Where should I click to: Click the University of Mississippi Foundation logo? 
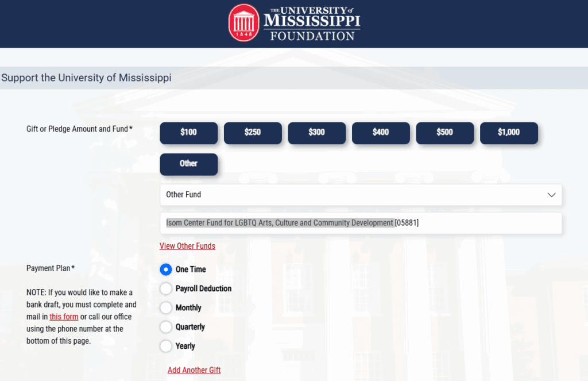point(295,23)
